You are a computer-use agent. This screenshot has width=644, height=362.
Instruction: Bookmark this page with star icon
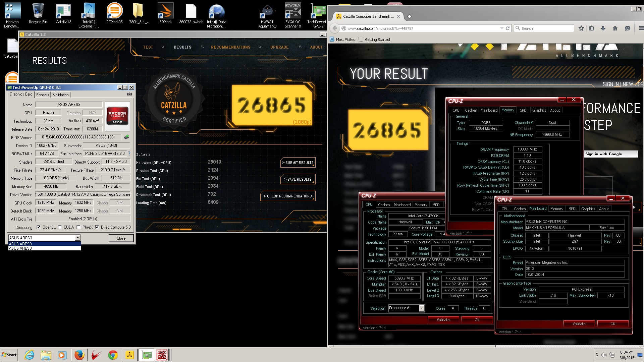[581, 28]
